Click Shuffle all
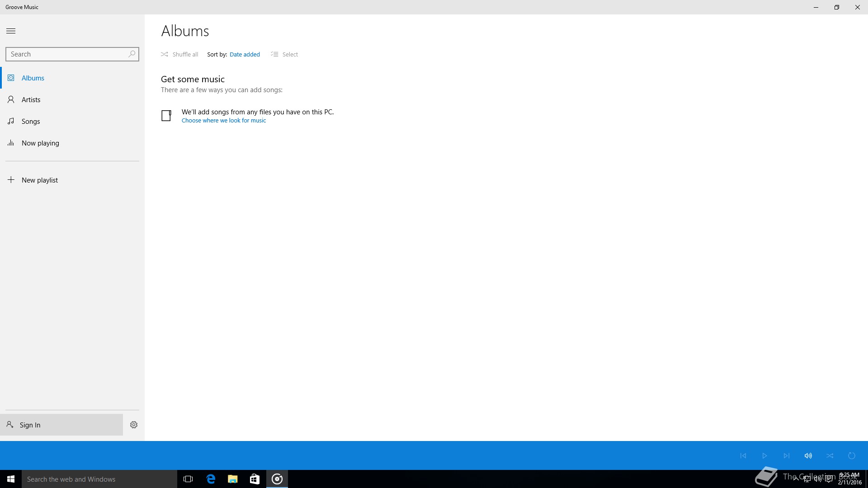Screen dimensions: 868x488 [179, 54]
